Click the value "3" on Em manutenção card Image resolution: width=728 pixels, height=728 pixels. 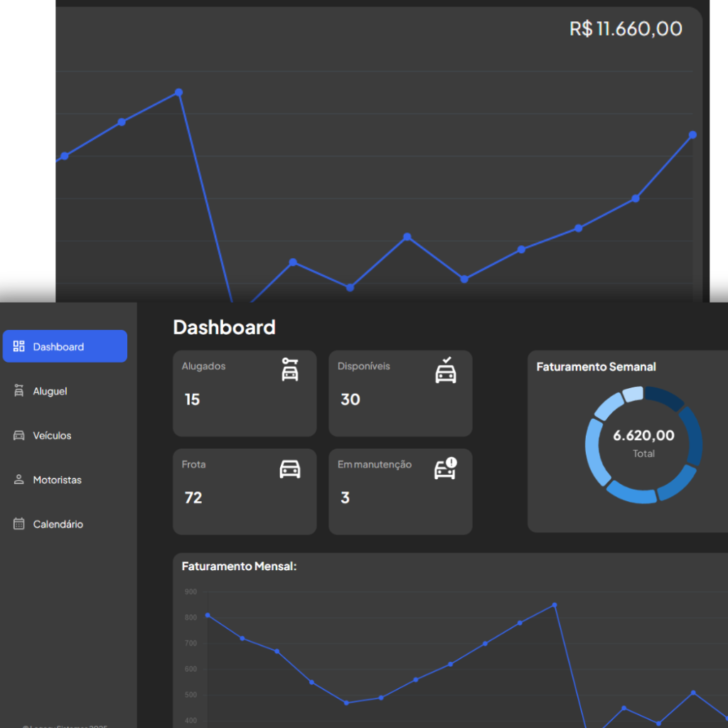coord(345,498)
